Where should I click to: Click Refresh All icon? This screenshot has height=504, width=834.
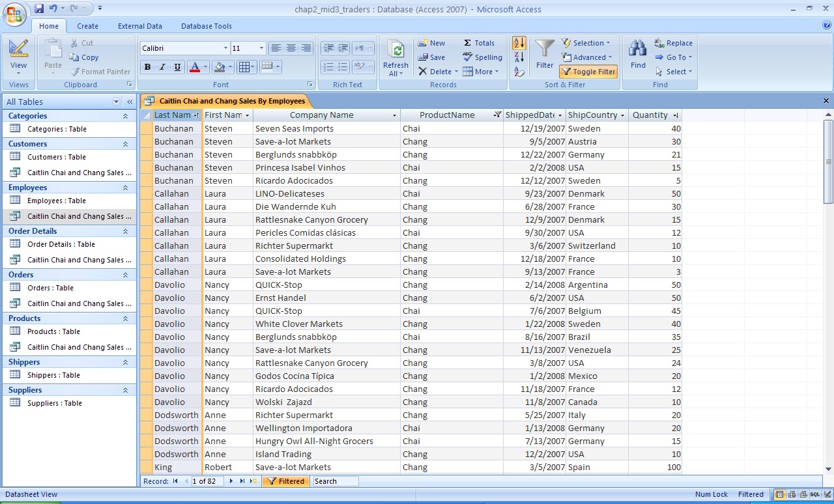coord(395,58)
